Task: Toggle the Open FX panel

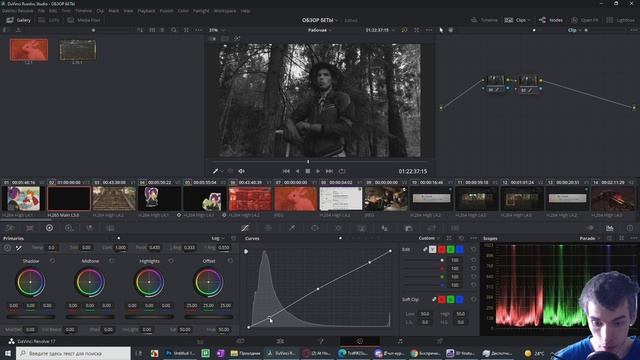Action: click(585, 20)
